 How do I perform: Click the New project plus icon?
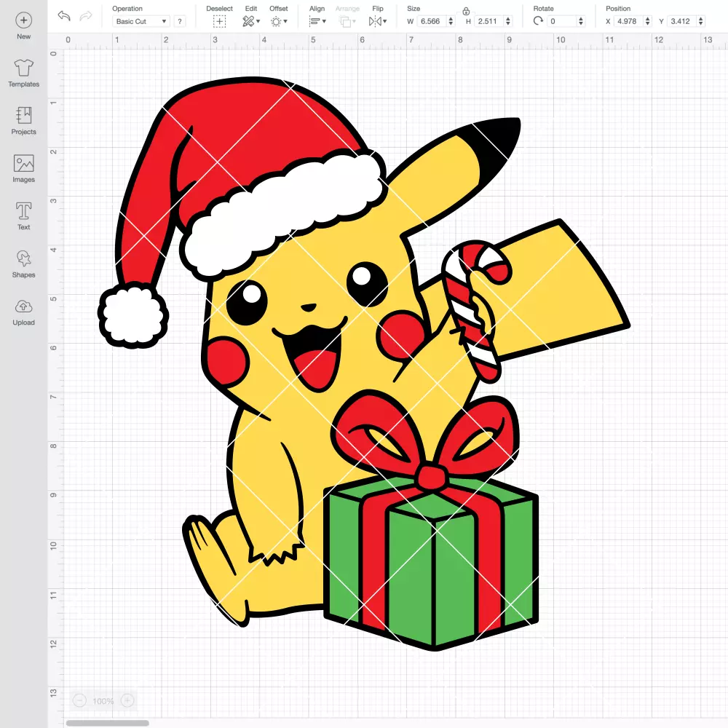click(x=24, y=20)
